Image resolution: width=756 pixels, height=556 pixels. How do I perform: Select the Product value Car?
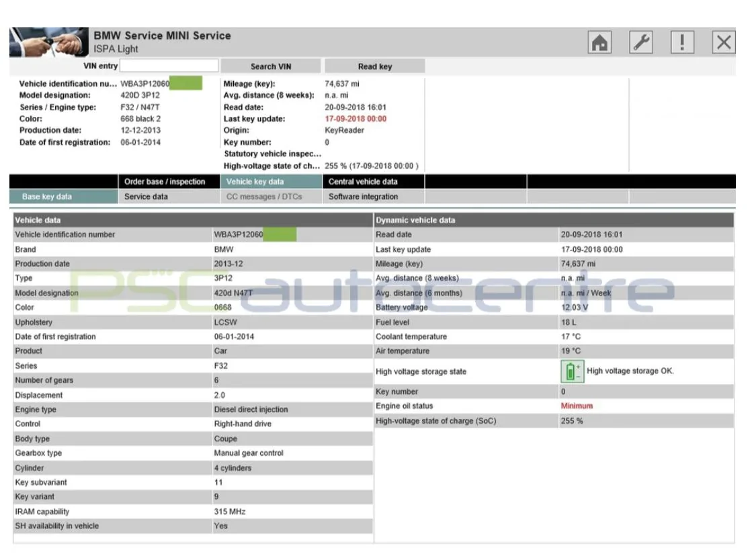[x=220, y=351]
